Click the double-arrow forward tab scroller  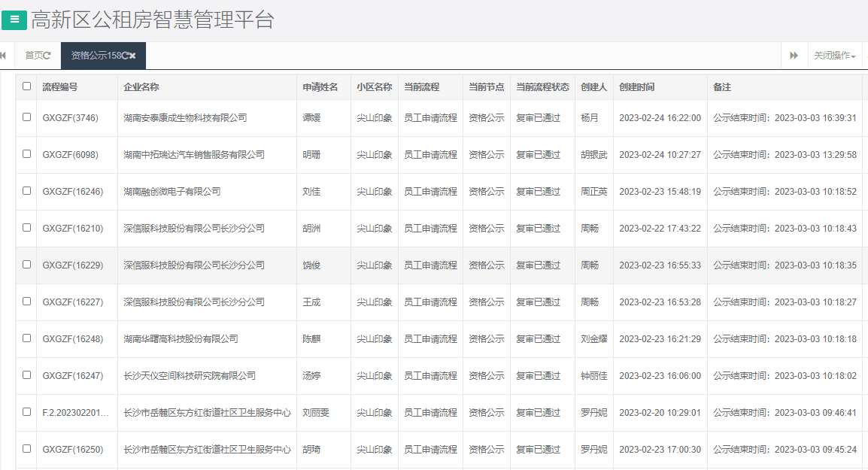click(x=794, y=56)
